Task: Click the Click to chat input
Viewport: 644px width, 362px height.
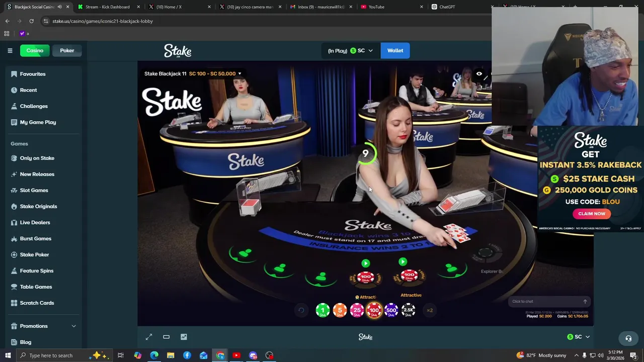Action: point(544,301)
